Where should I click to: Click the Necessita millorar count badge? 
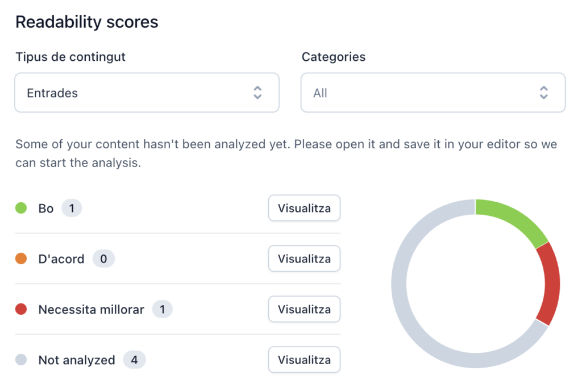[x=162, y=310]
